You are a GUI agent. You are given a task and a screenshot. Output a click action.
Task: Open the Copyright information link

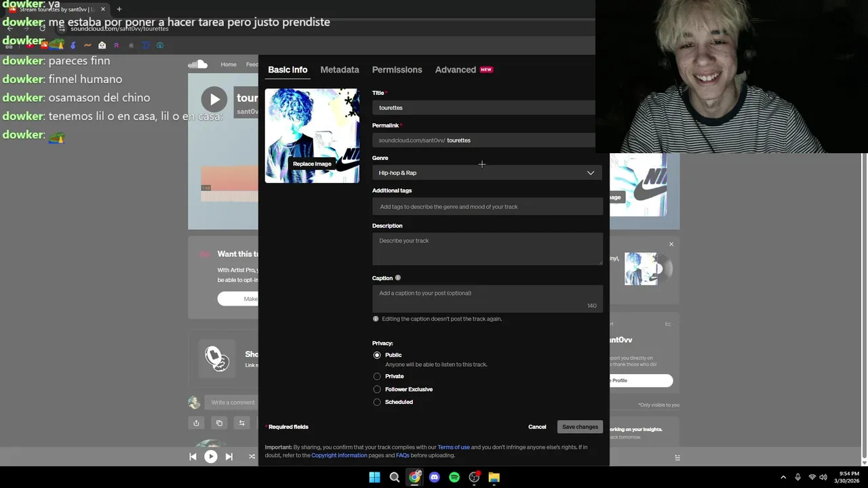pos(339,455)
